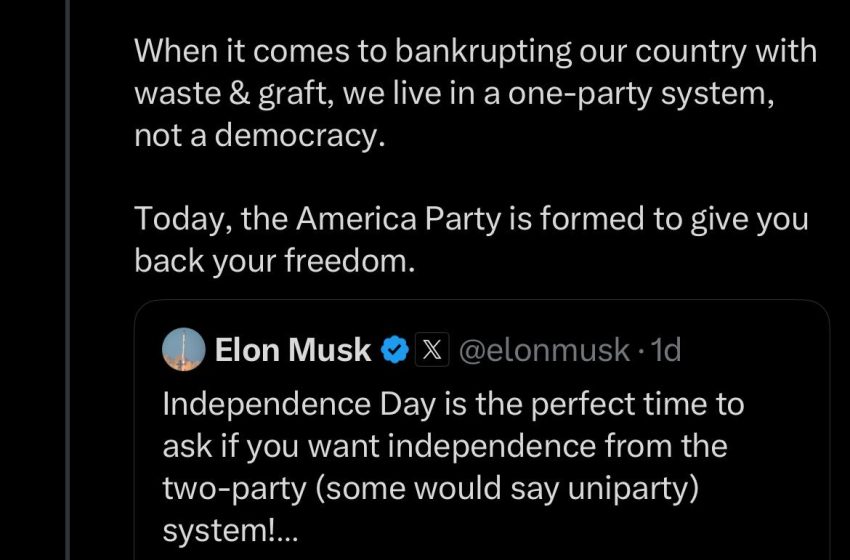850x560 pixels.
Task: Open the "Elon Musk" display name
Action: [x=292, y=350]
